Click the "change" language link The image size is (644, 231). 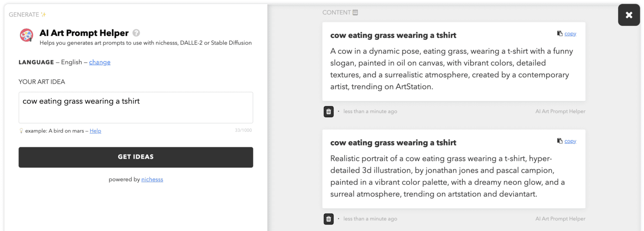coord(100,62)
